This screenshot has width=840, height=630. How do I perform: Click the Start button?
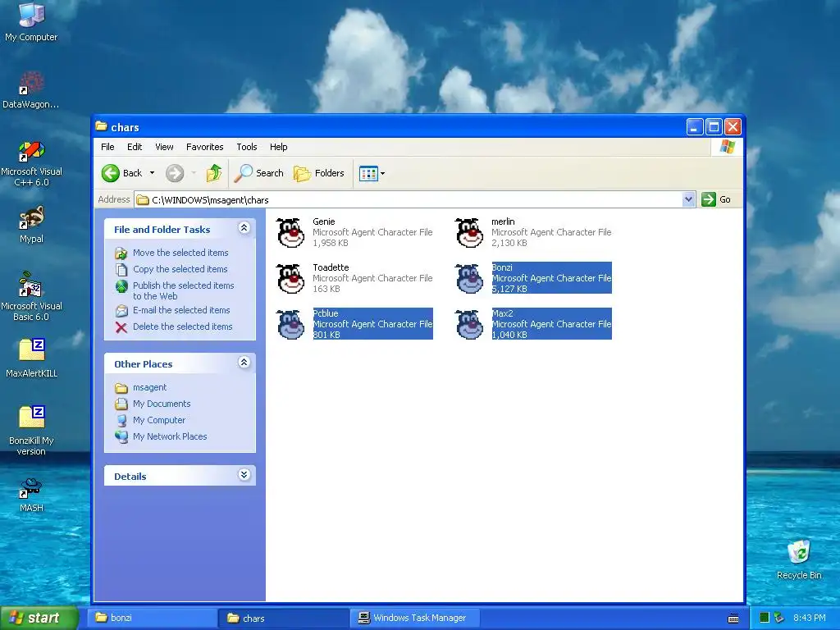[39, 618]
